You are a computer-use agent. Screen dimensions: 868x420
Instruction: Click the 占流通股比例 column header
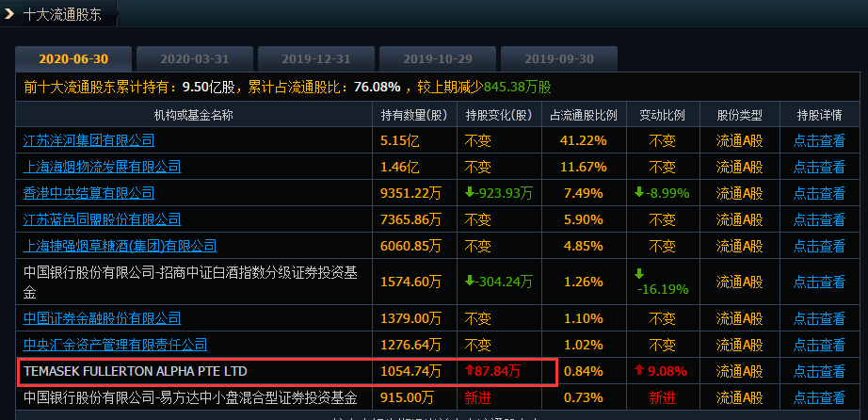click(x=584, y=115)
